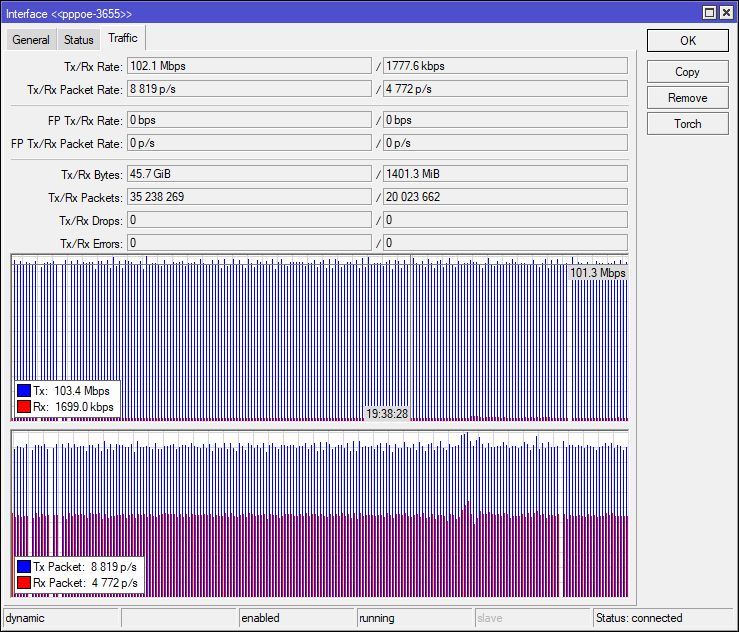Open the Status tab
The width and height of the screenshot is (739, 632).
pyautogui.click(x=78, y=40)
